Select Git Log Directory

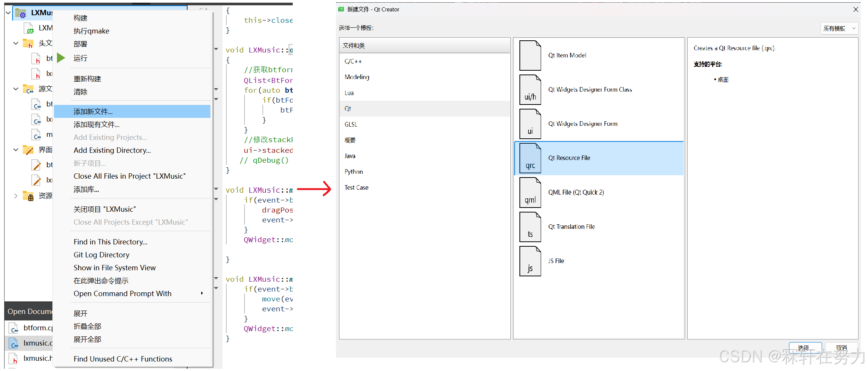click(x=101, y=255)
